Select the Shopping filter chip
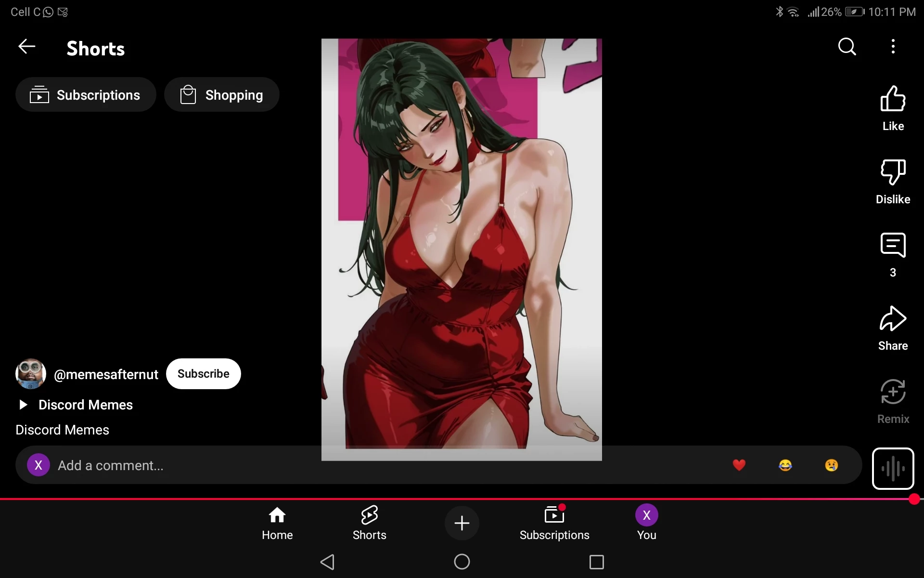Screen dimensions: 924x578 [x=222, y=95]
